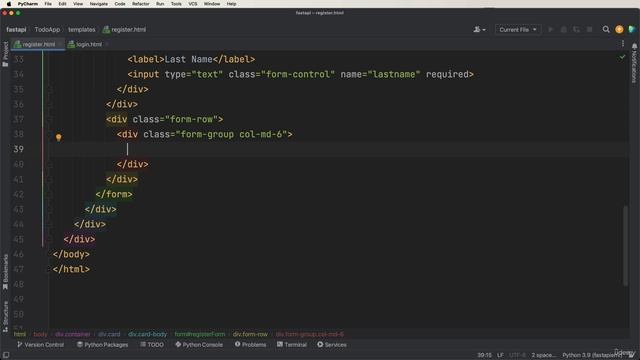This screenshot has height=360, width=640.
Task: Collapse the code fold marker on line 35
Action: coord(49,89)
